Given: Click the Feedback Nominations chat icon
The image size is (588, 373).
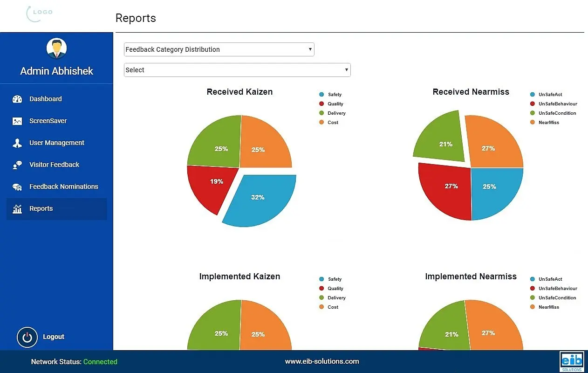Looking at the screenshot, I should click(x=17, y=186).
